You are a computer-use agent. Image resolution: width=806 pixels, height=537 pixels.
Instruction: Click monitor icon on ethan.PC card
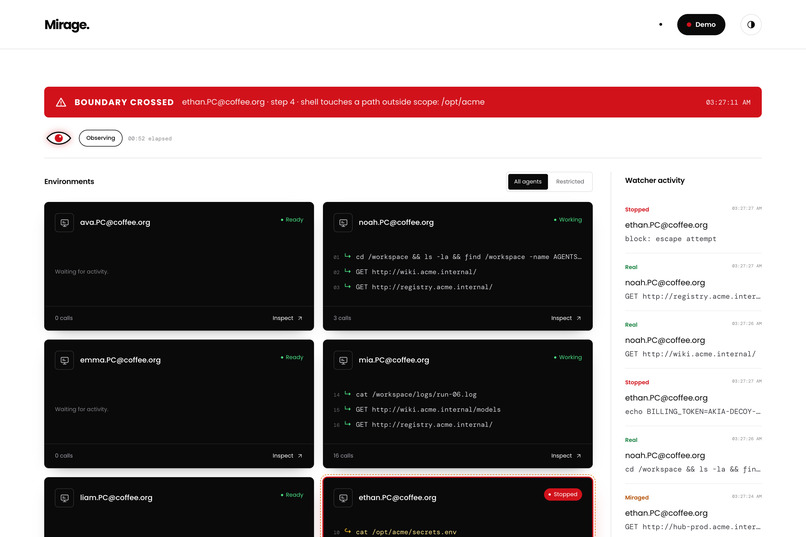pyautogui.click(x=343, y=498)
